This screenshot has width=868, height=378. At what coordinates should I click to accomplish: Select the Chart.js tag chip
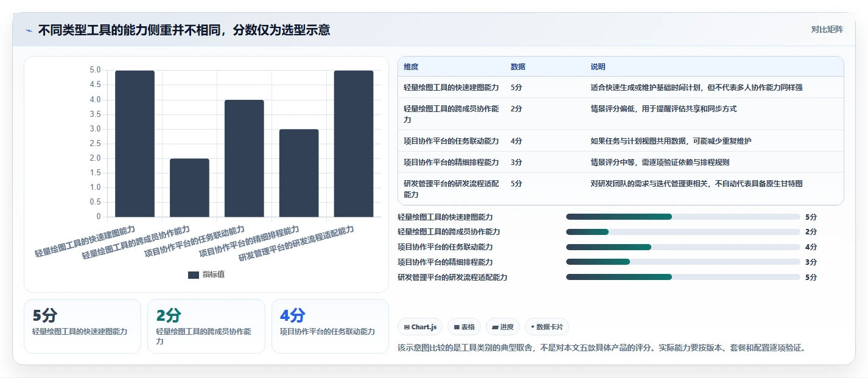click(420, 327)
